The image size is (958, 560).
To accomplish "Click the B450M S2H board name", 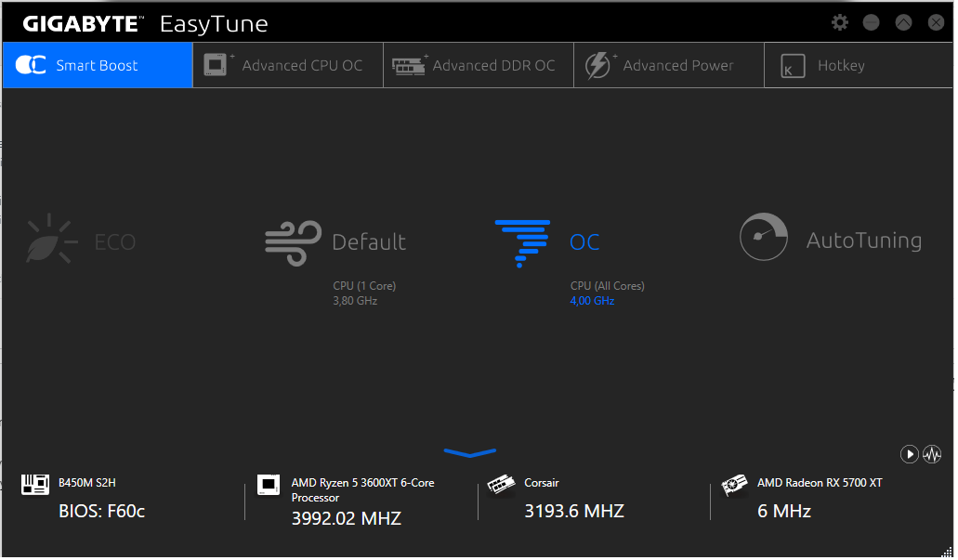I will tap(87, 483).
